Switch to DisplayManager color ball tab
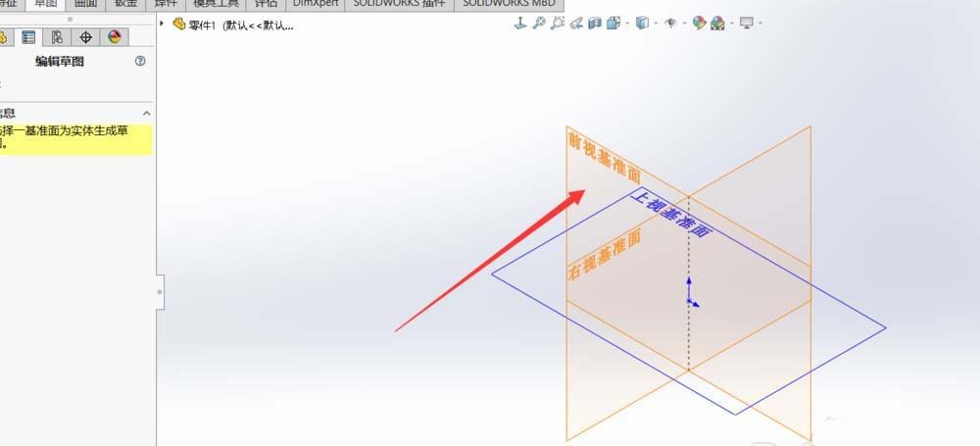 tap(115, 37)
